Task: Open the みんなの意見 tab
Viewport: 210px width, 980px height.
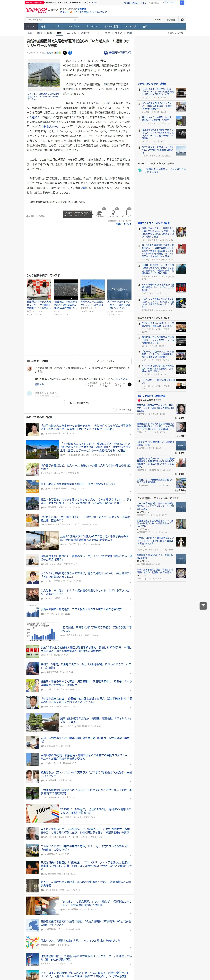Action: tap(111, 27)
